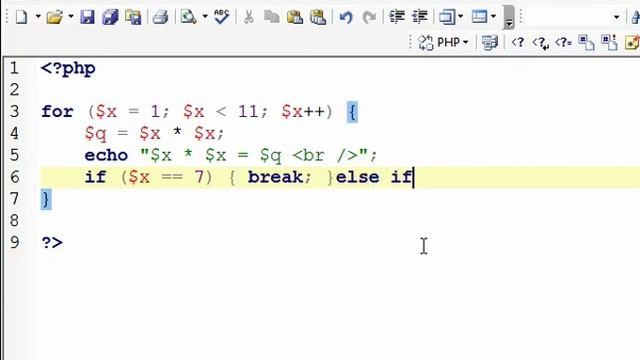Click the yellow sticky-note icon
Image resolution: width=640 pixels, height=360 pixels.
click(x=632, y=42)
